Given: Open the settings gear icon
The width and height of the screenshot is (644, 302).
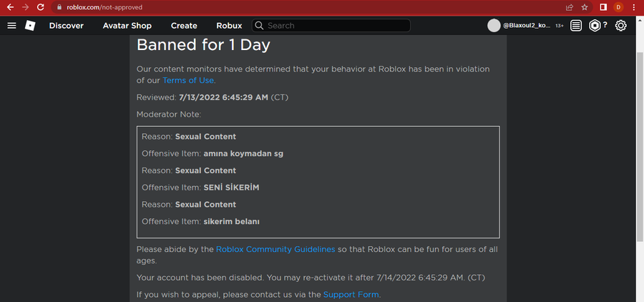Looking at the screenshot, I should tap(620, 26).
